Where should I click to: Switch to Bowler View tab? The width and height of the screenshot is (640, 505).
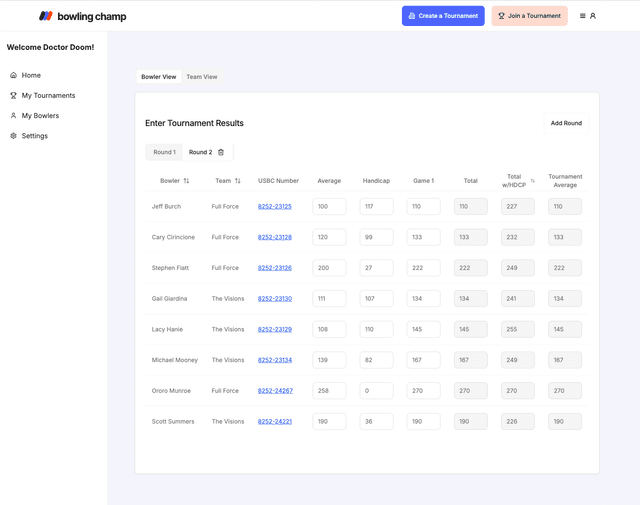(159, 77)
